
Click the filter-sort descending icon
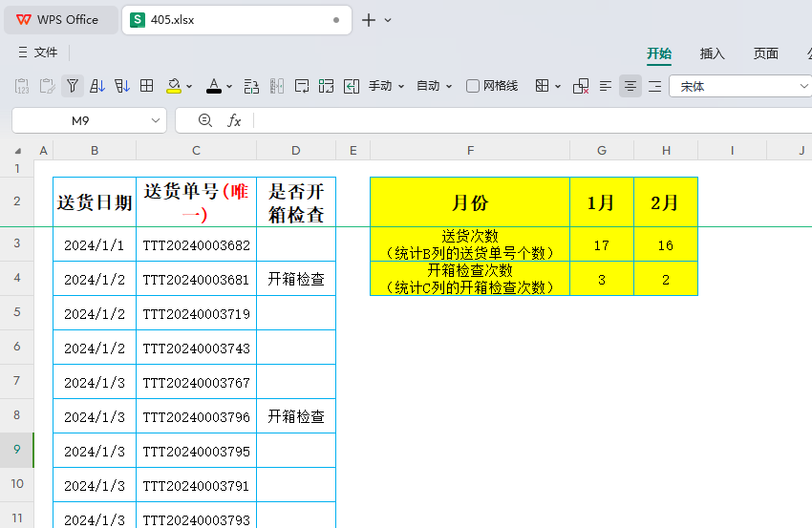point(122,86)
